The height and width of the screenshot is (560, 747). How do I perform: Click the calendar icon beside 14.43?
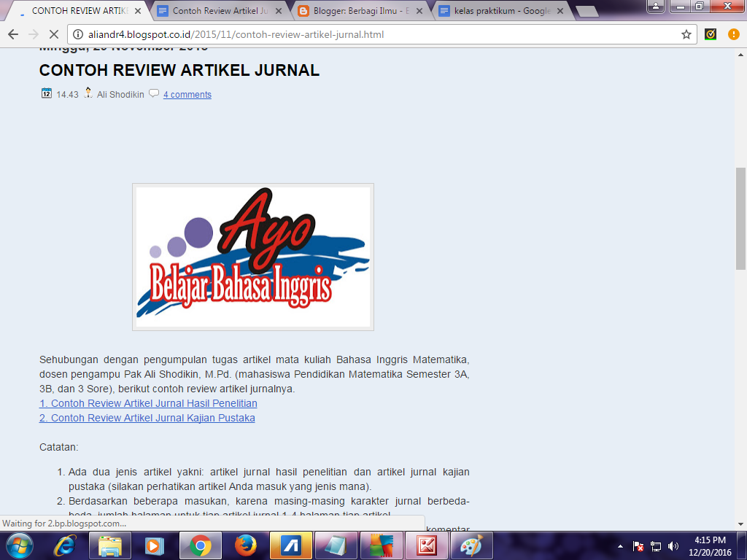46,93
